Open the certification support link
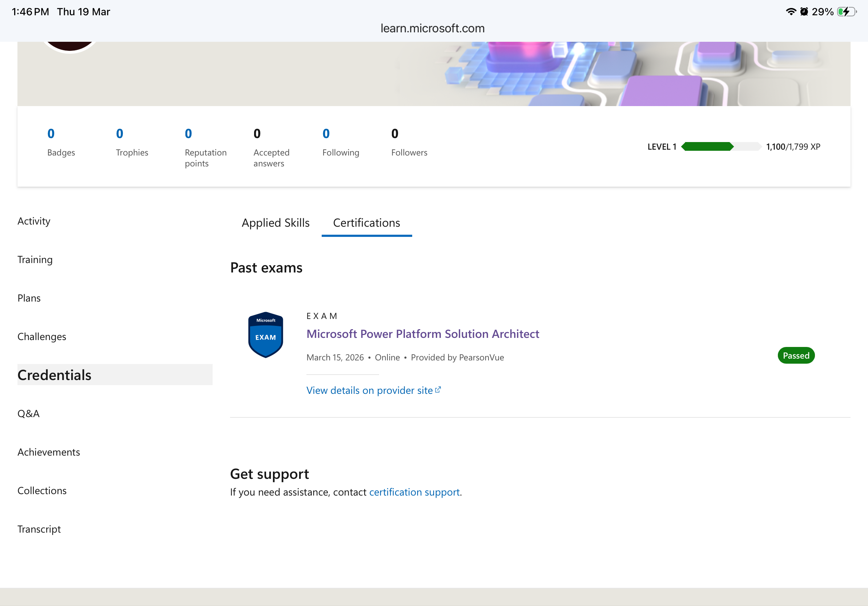This screenshot has height=606, width=868. pyautogui.click(x=414, y=492)
